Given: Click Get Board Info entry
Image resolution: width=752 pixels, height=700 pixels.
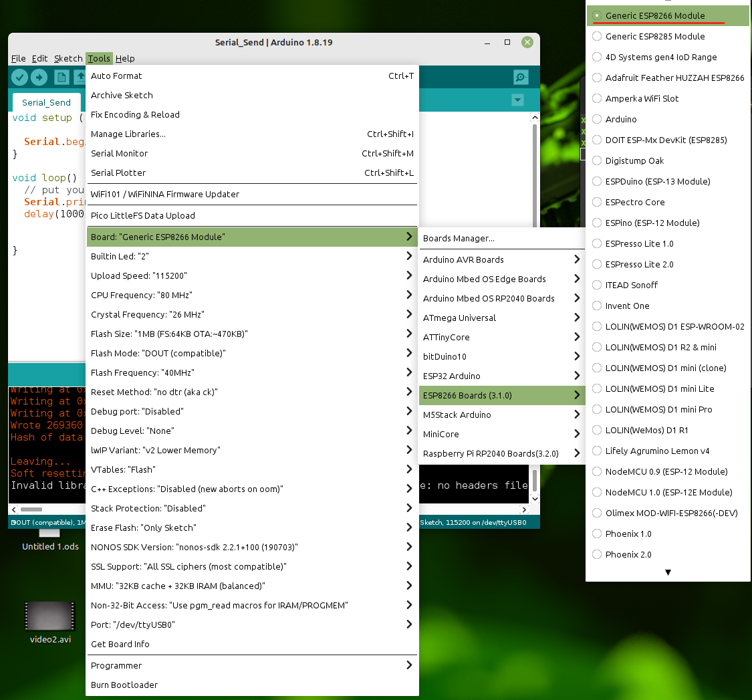Looking at the screenshot, I should [x=252, y=645].
